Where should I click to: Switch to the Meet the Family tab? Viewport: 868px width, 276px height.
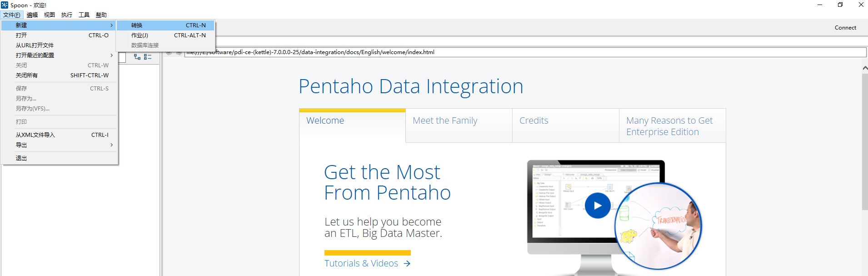(459, 125)
